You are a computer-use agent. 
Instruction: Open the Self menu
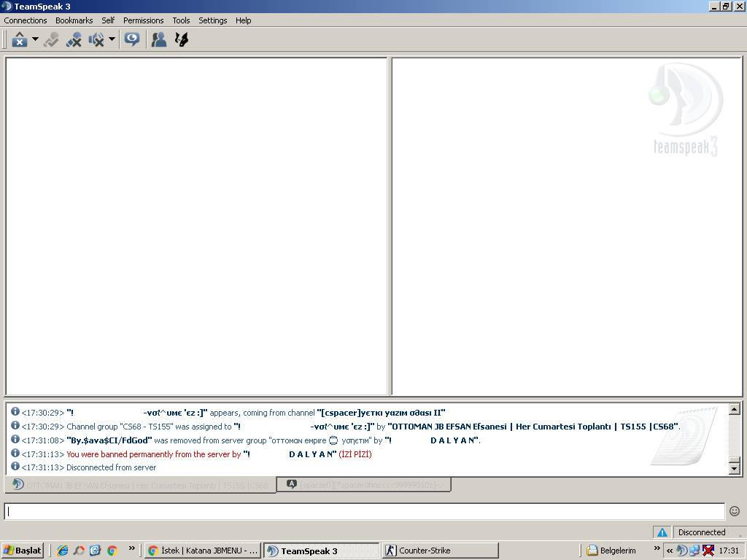tap(108, 20)
